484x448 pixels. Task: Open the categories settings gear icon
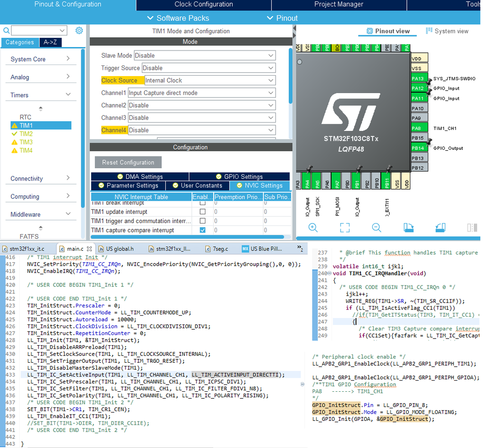click(79, 30)
